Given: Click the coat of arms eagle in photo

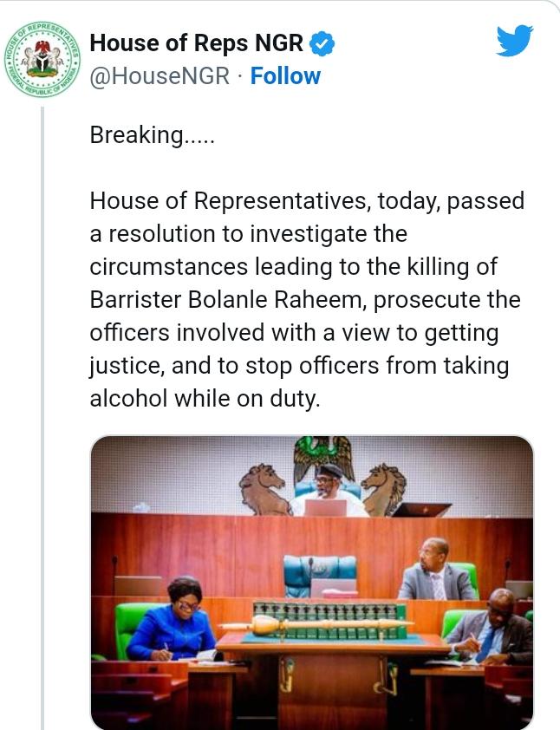Looking at the screenshot, I should point(324,455).
